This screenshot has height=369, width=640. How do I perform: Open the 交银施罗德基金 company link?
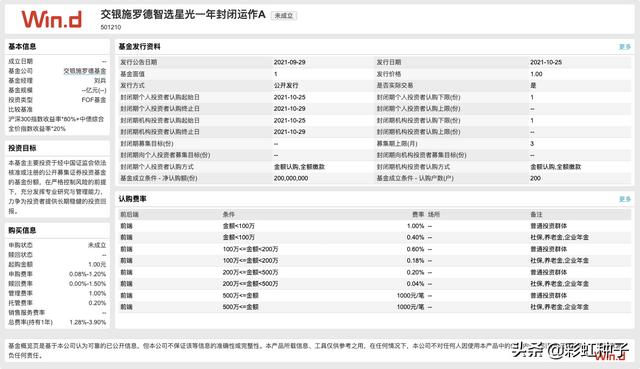tap(84, 71)
